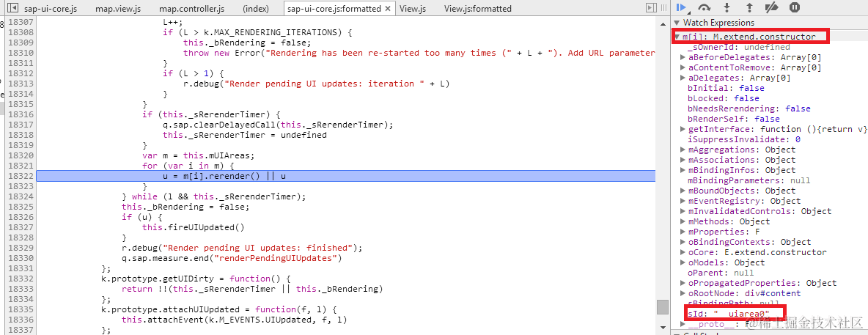The height and width of the screenshot is (335, 868).
Task: Step into next function call
Action: pos(727,8)
